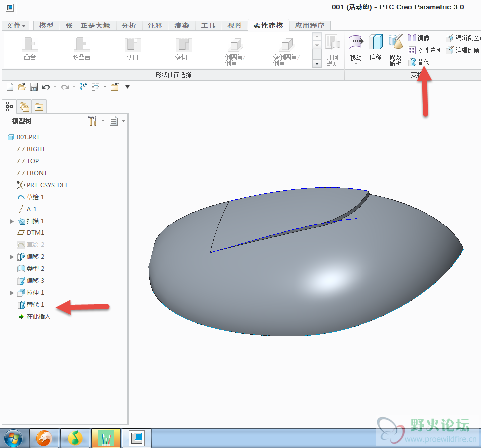Customize the quick access toolbar dropdown

pos(127,87)
